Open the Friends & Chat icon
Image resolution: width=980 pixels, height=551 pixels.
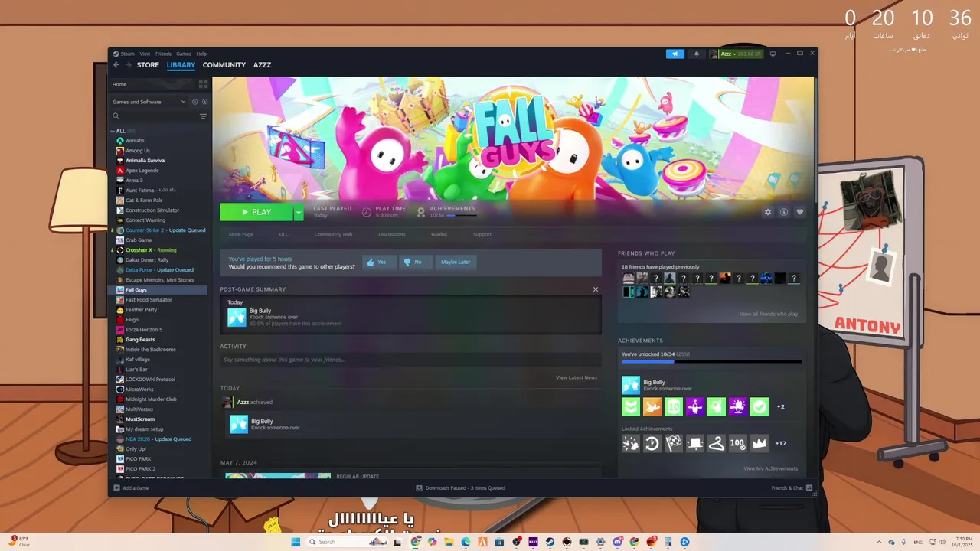point(809,487)
